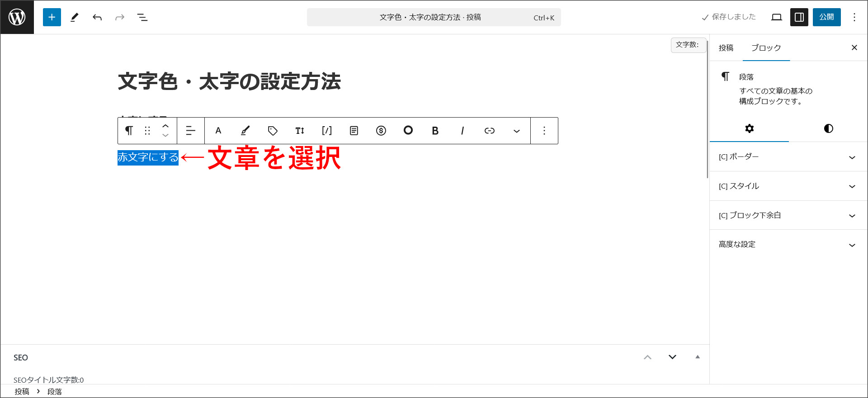Open the document overview list icon
The height and width of the screenshot is (398, 868).
coord(142,17)
